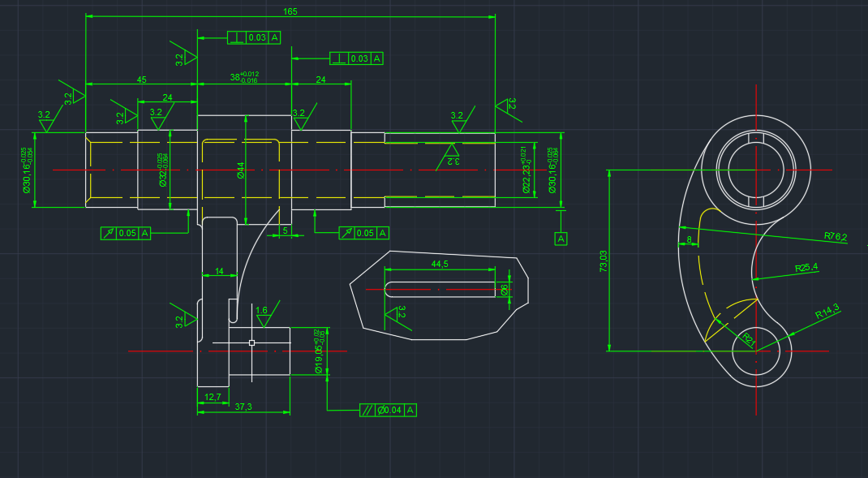Click the crosshair pickbox cursor square
868x478 pixels.
pyautogui.click(x=251, y=343)
